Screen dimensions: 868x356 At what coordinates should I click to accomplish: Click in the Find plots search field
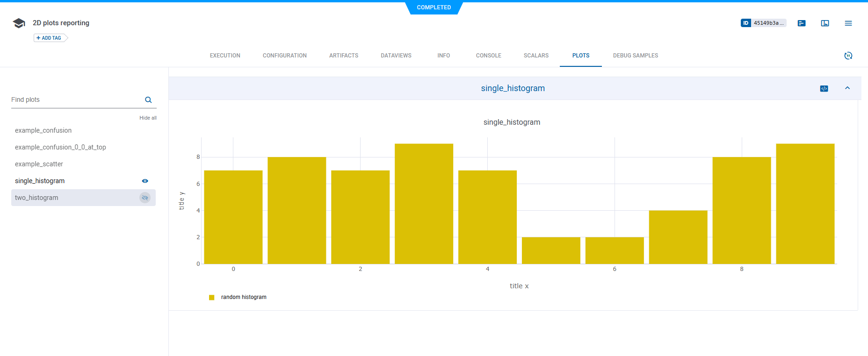75,100
